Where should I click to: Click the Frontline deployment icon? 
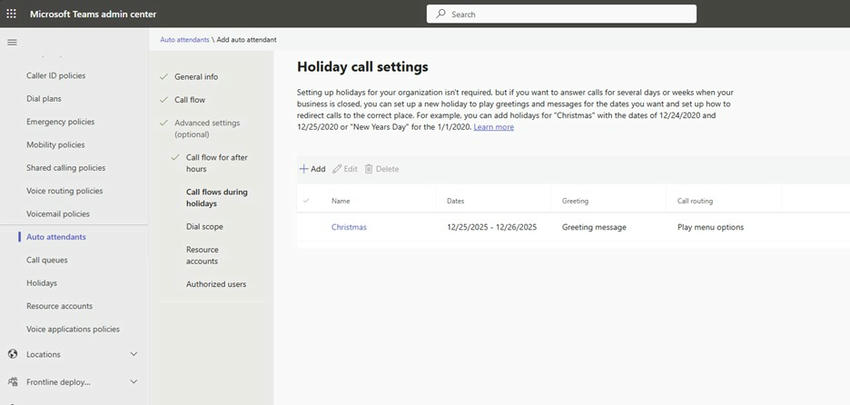[x=13, y=382]
